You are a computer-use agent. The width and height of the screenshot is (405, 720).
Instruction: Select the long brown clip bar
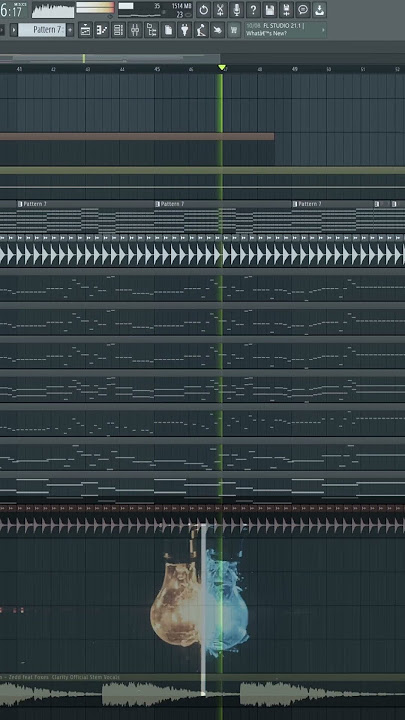(137, 136)
